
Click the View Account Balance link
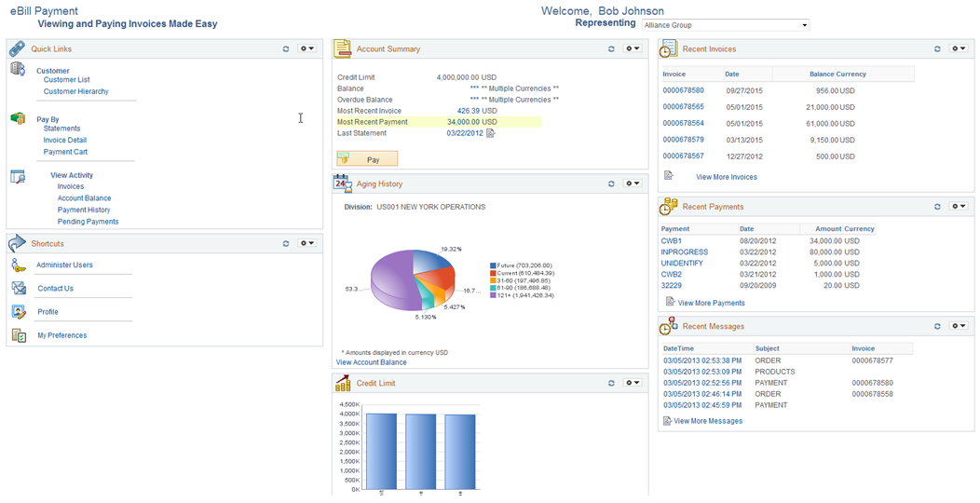[x=372, y=362]
